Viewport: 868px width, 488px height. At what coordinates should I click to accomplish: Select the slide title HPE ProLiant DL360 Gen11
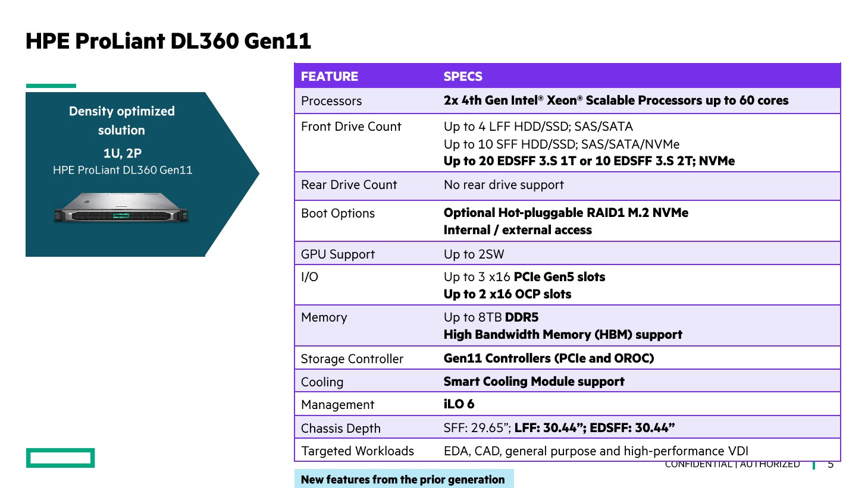168,41
